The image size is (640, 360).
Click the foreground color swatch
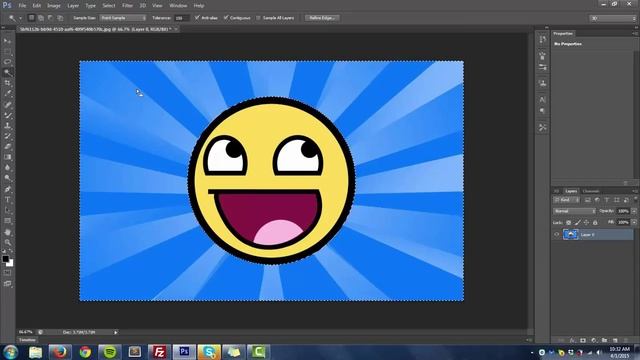(5, 259)
